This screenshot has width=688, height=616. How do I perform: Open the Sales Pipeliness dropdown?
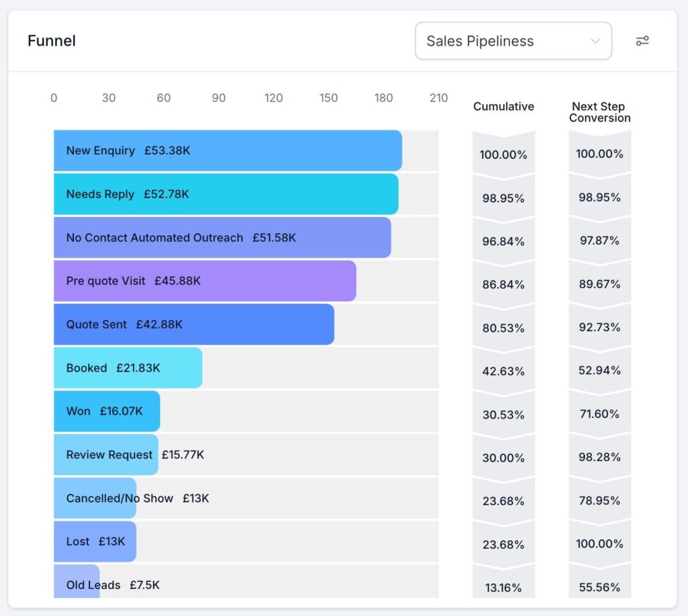(x=513, y=41)
